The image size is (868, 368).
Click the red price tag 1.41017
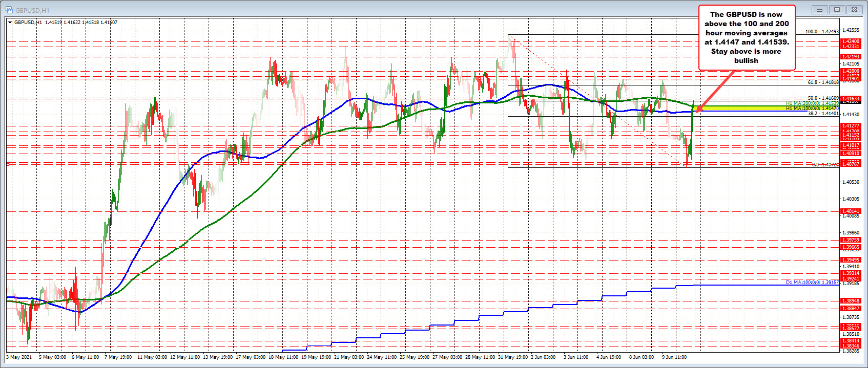click(x=851, y=146)
